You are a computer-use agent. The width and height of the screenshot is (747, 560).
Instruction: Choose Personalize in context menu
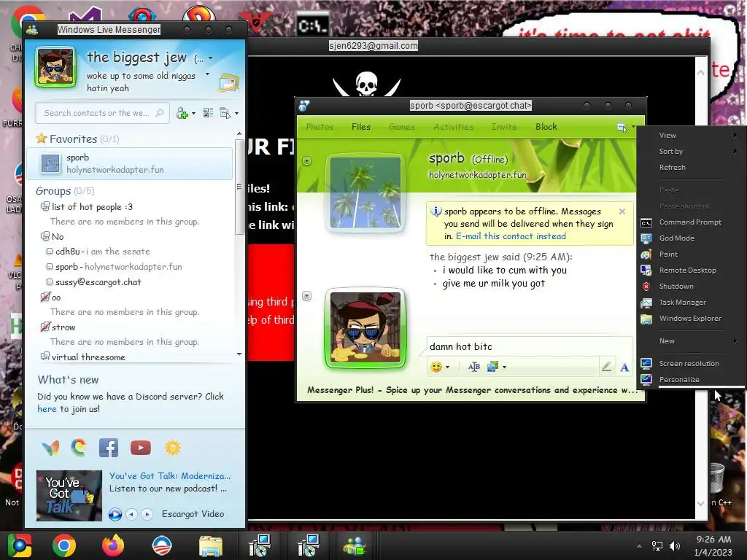coord(689,379)
